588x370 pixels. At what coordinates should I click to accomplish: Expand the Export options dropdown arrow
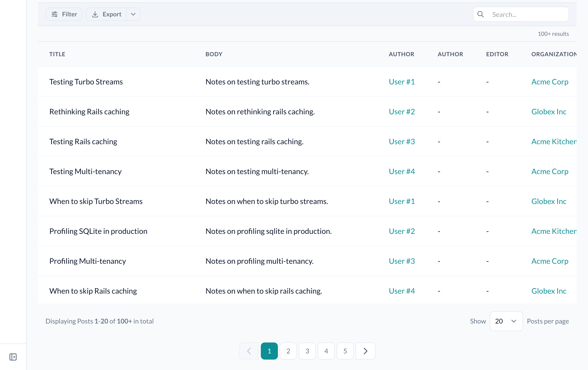133,14
